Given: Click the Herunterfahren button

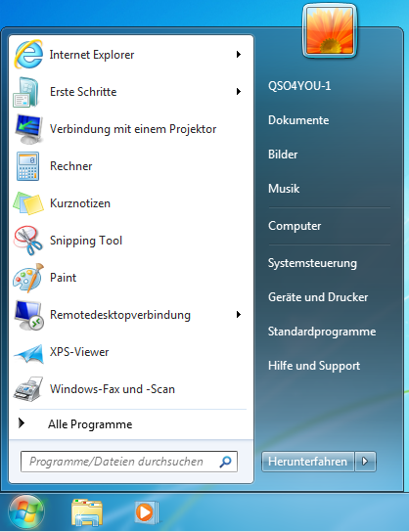Looking at the screenshot, I should tap(308, 462).
